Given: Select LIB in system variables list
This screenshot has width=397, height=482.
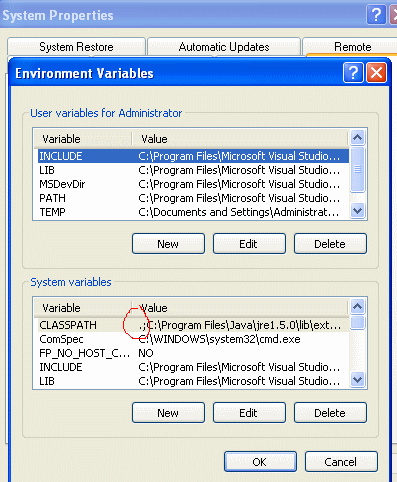Looking at the screenshot, I should point(193,381).
